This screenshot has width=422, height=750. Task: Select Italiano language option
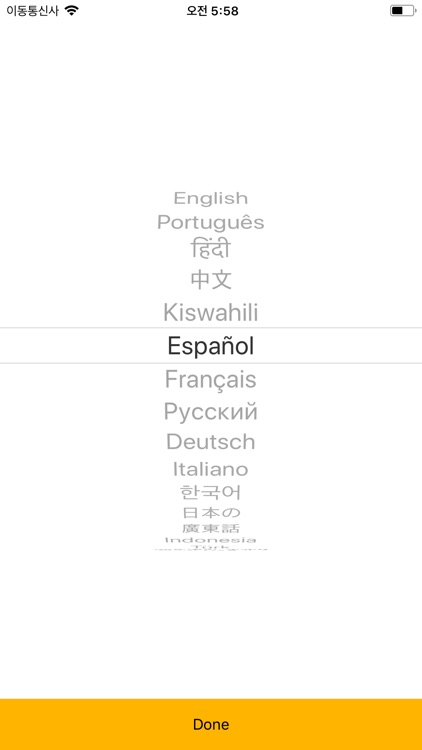pyautogui.click(x=211, y=469)
